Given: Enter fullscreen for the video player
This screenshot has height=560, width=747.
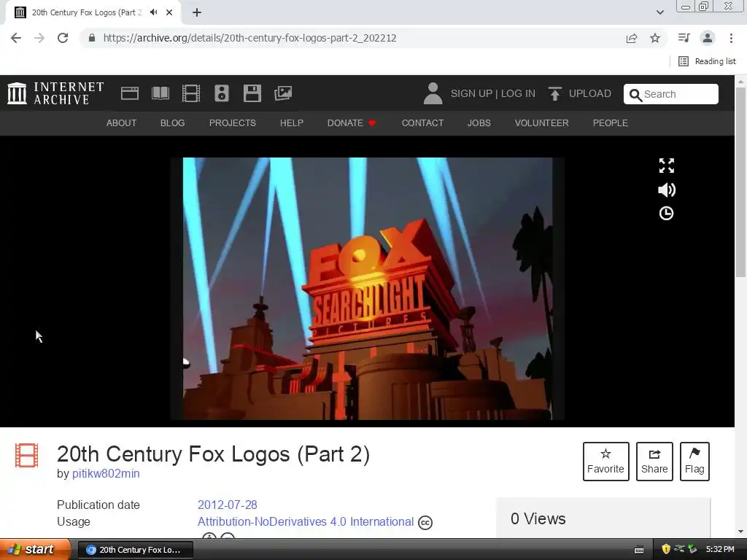Looking at the screenshot, I should [667, 166].
